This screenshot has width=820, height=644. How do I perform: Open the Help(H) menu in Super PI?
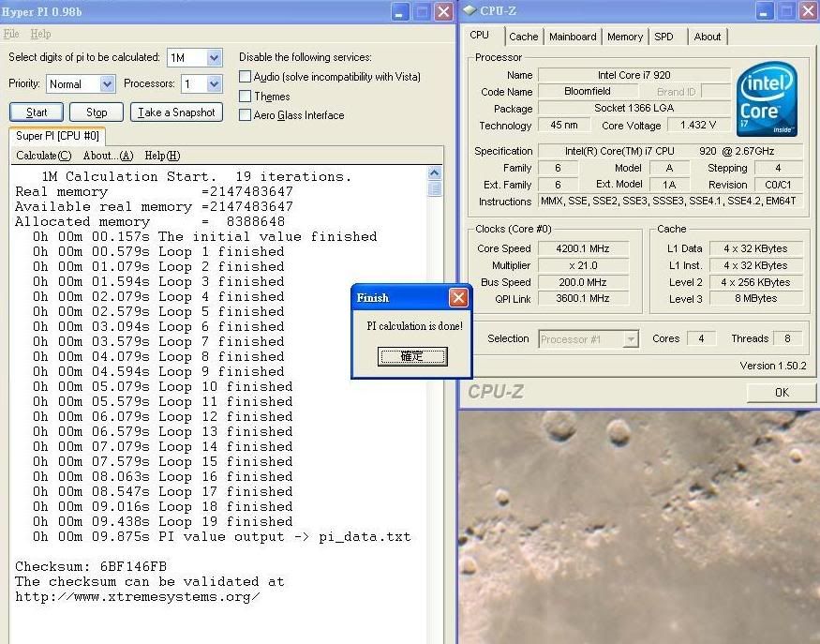(x=162, y=156)
